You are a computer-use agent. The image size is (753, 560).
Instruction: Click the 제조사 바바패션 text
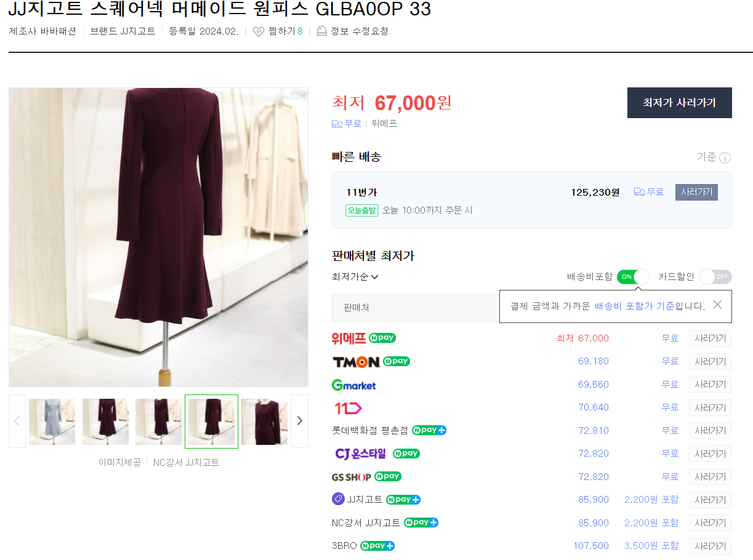(42, 31)
